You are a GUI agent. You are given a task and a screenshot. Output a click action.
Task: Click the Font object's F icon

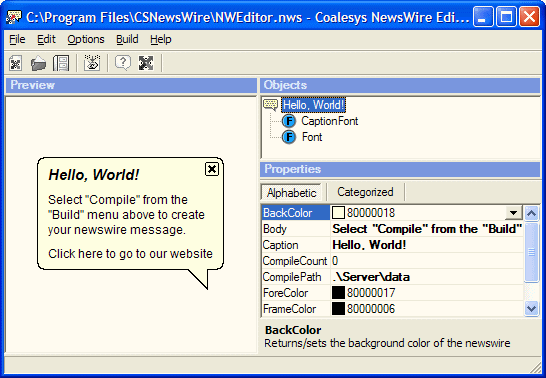289,137
